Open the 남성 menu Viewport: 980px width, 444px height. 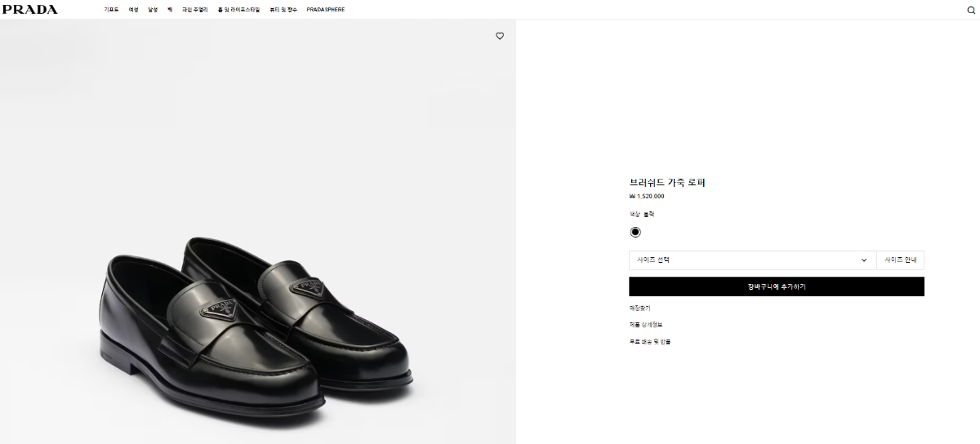[x=153, y=10]
